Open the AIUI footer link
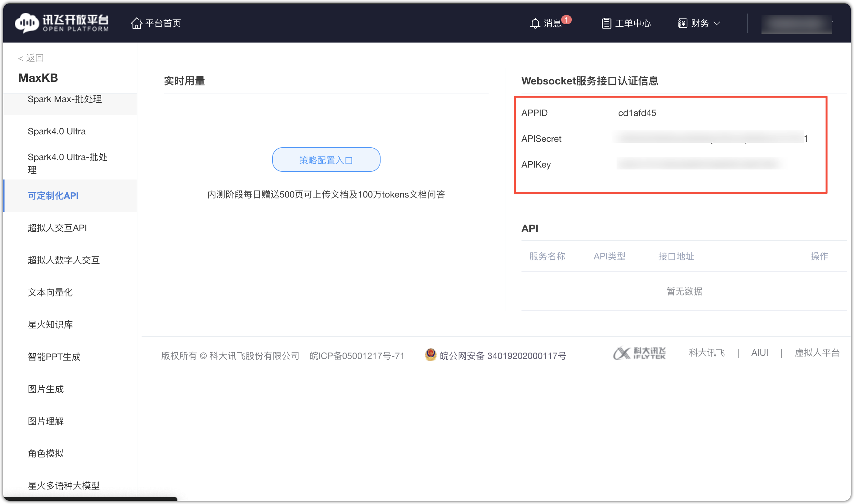 [x=759, y=353]
